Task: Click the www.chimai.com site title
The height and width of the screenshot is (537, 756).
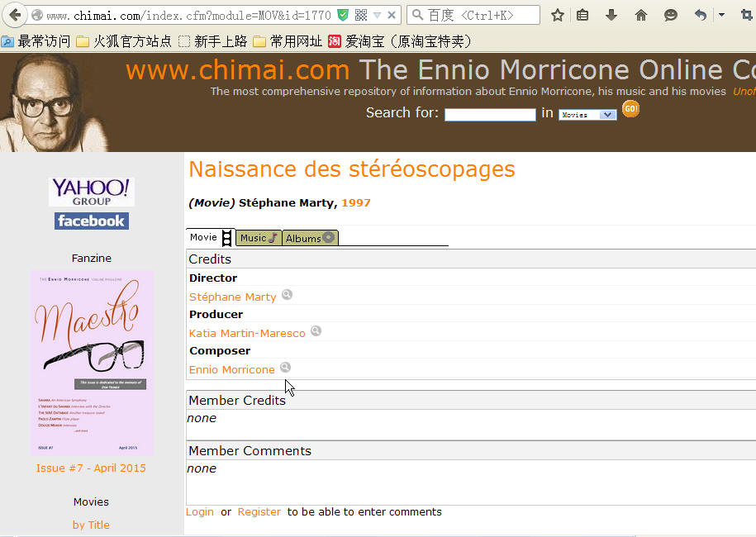Action: click(x=237, y=70)
